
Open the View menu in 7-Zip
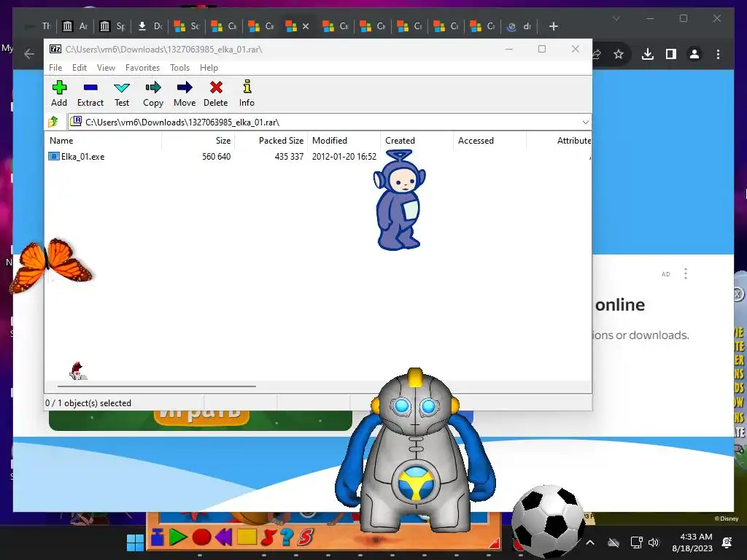point(107,68)
